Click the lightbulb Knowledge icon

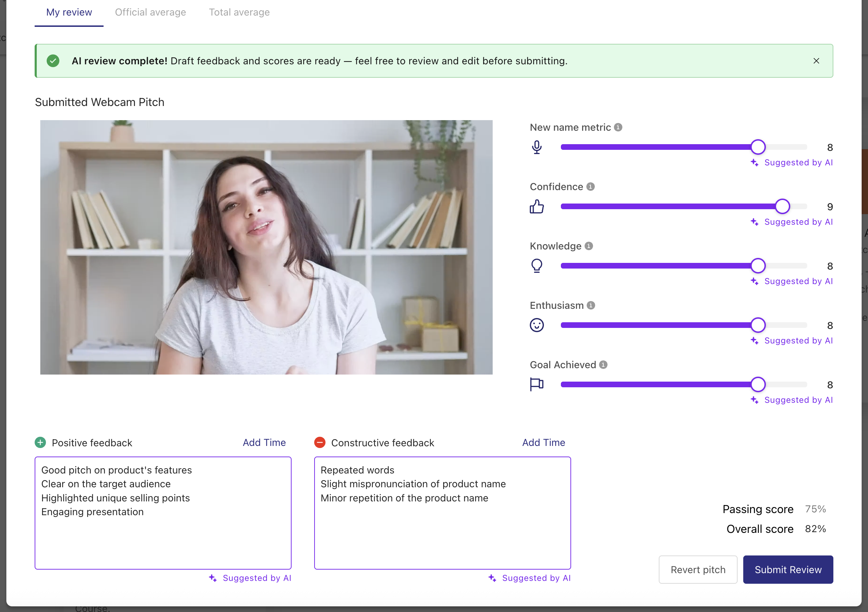tap(536, 266)
